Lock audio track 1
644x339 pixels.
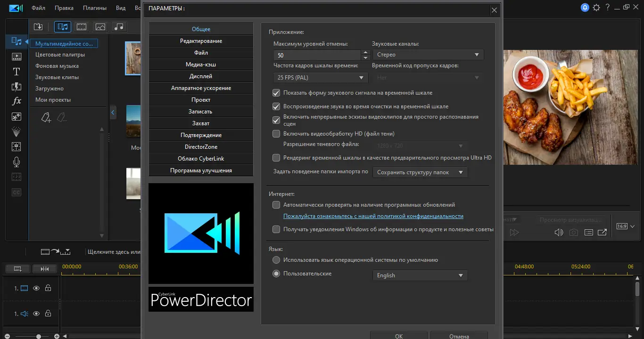(48, 313)
